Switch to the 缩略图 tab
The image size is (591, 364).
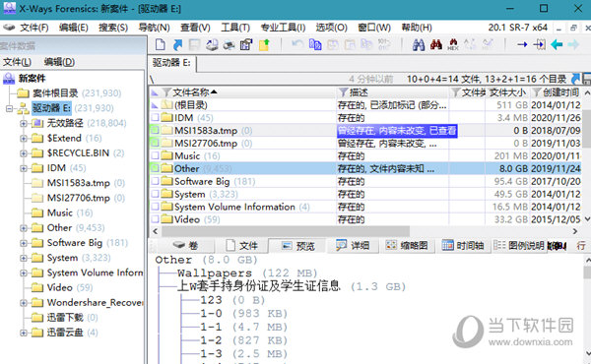click(x=407, y=246)
